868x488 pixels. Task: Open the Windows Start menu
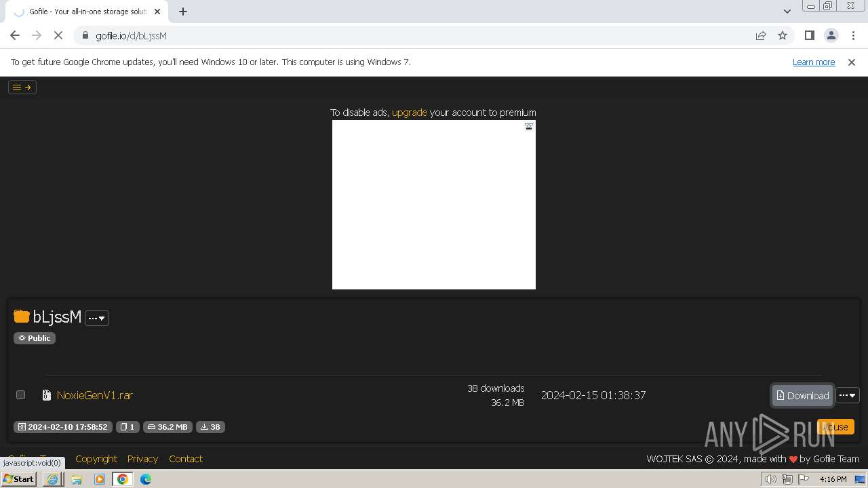click(18, 479)
